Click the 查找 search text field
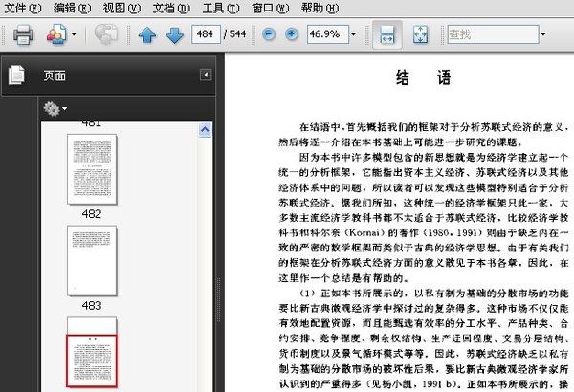Viewport: 574px width, 392px height. point(489,35)
